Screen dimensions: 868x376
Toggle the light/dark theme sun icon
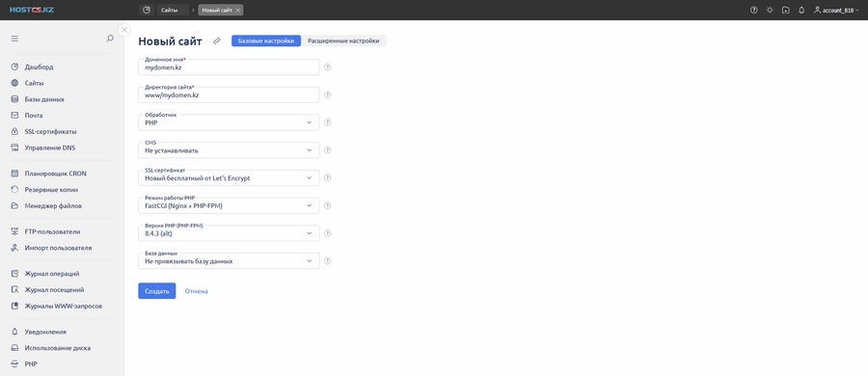(770, 10)
